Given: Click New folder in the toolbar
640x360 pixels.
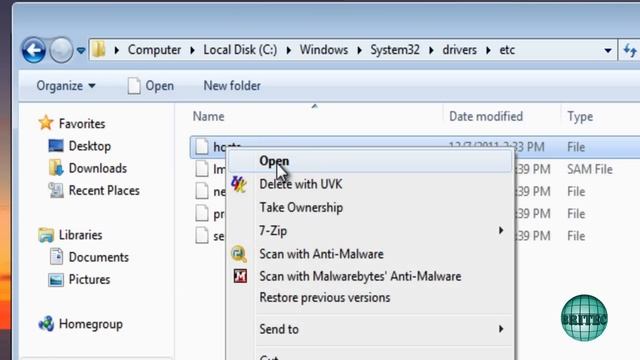Looking at the screenshot, I should (232, 86).
